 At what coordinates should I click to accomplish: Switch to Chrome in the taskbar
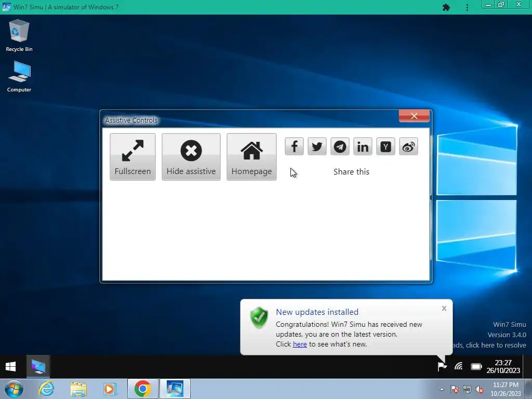pos(142,389)
